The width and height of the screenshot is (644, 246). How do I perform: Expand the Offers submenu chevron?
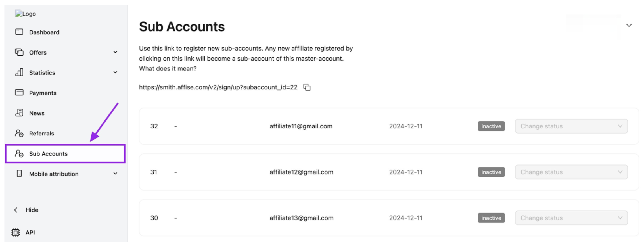coord(115,52)
